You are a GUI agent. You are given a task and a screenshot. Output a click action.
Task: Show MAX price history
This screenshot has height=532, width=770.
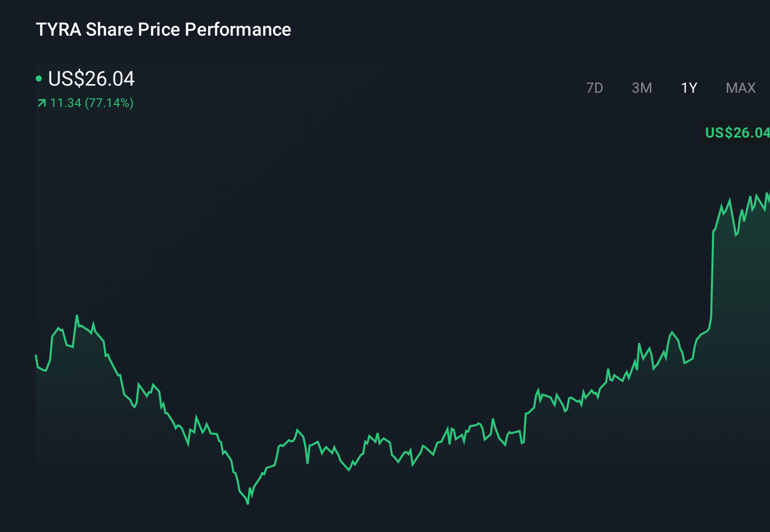tap(740, 88)
